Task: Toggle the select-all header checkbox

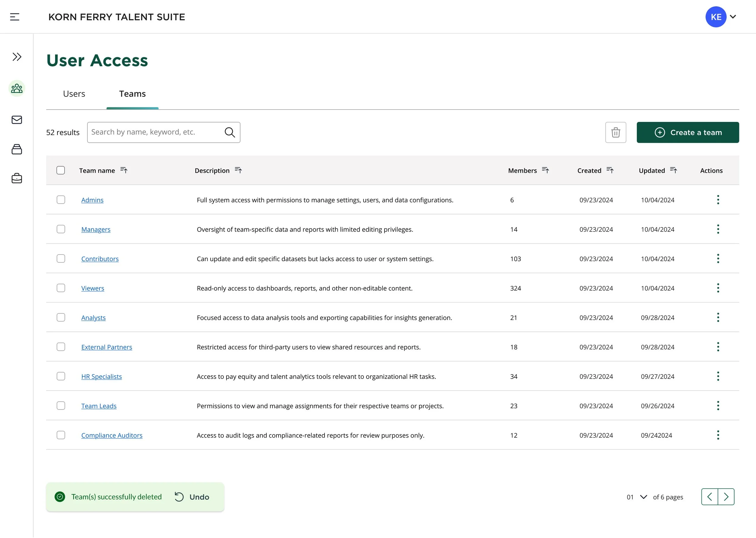Action: pyautogui.click(x=61, y=170)
